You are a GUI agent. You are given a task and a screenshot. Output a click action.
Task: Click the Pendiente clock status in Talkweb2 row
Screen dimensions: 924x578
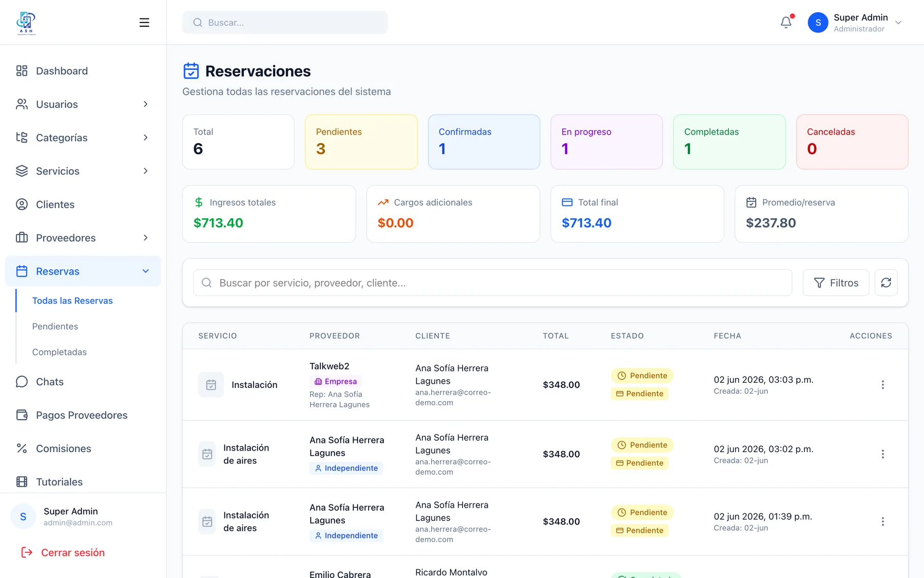[x=642, y=376]
